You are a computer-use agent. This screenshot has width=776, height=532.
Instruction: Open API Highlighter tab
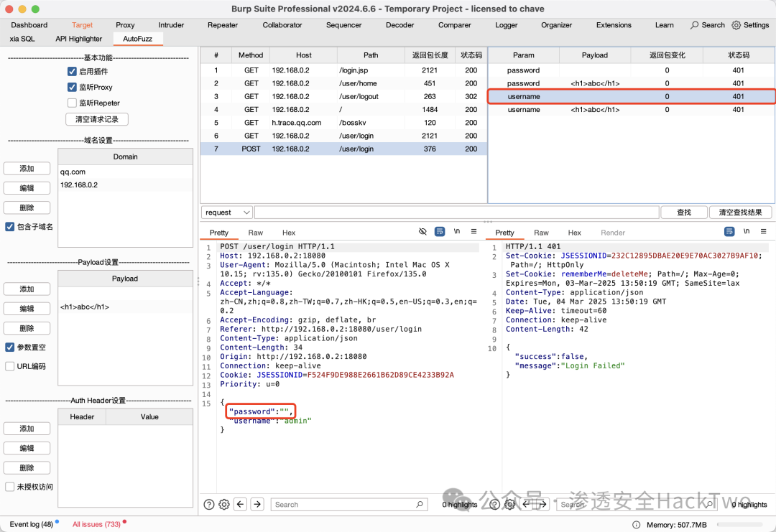click(x=79, y=39)
